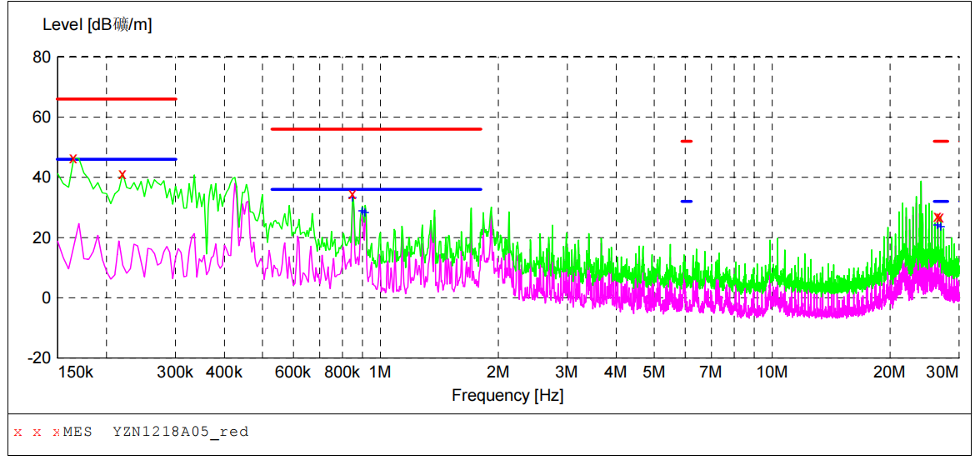
Task: Click the red x marker at 150 kHz
Action: (x=73, y=158)
